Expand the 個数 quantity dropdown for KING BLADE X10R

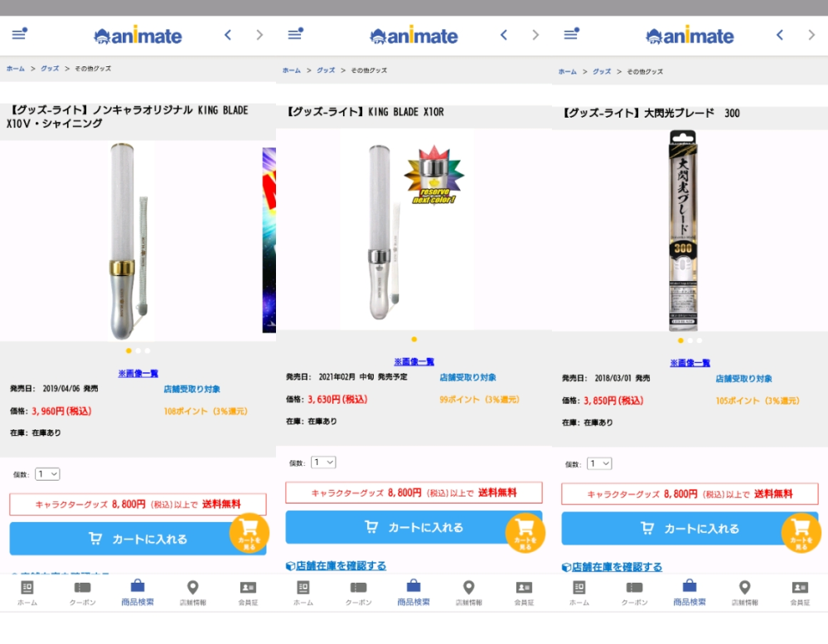click(324, 462)
